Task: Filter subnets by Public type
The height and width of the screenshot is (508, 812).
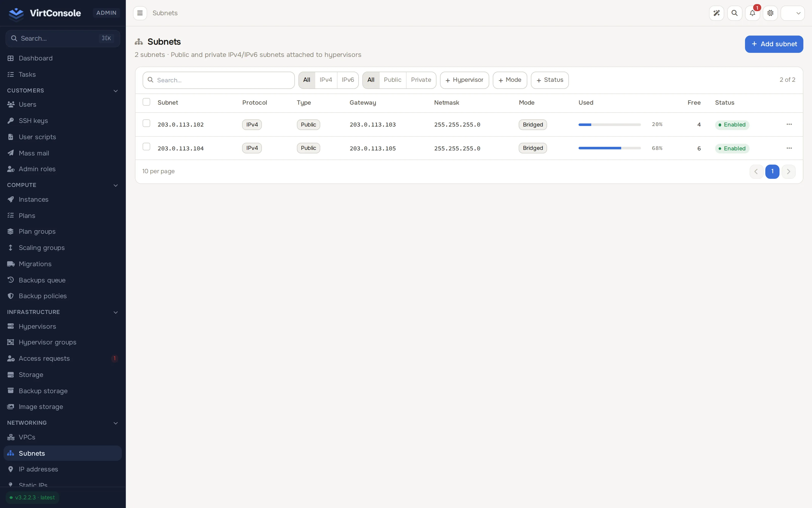Action: pos(393,80)
